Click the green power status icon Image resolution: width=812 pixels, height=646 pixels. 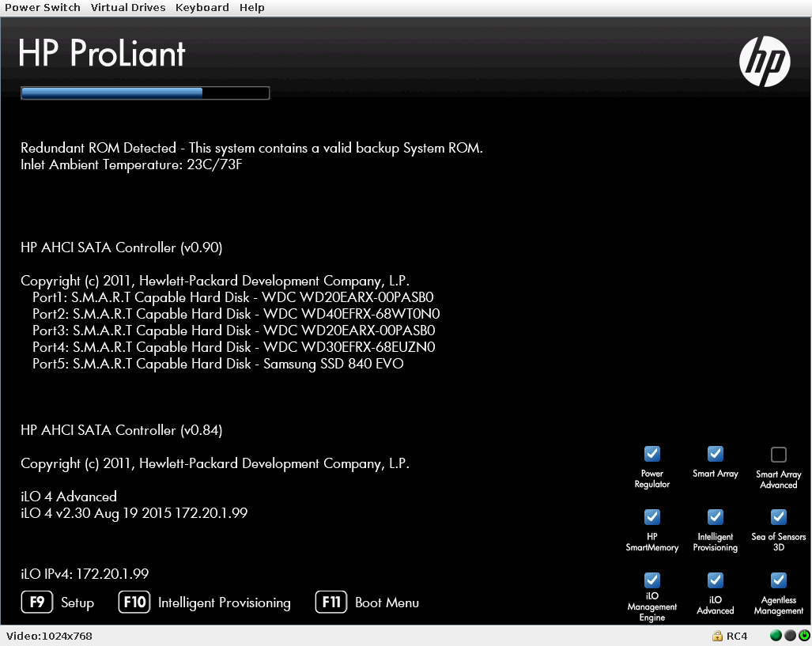pos(804,636)
